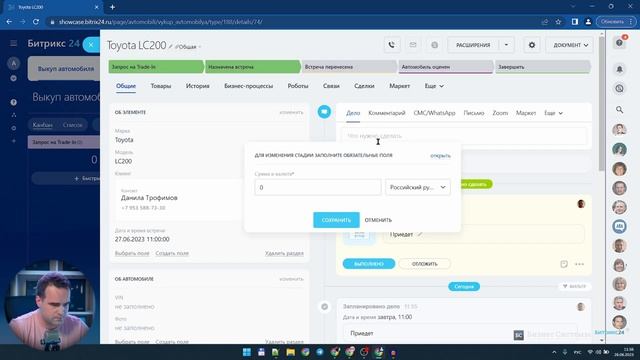Switch to the Товары tab
Image resolution: width=640 pixels, height=360 pixels.
tap(161, 86)
